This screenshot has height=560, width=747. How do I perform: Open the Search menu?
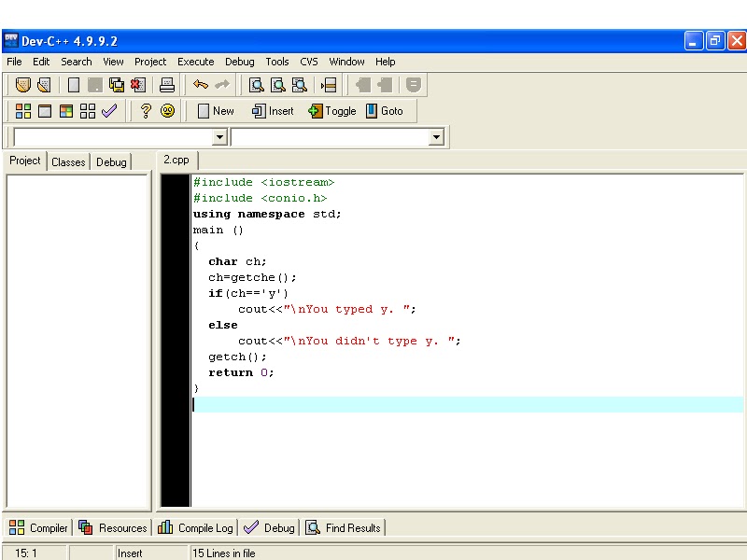pyautogui.click(x=77, y=62)
